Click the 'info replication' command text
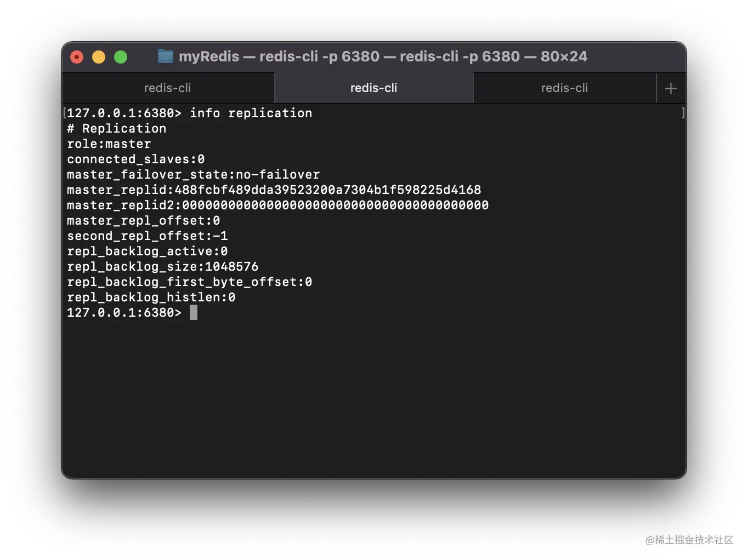 point(251,113)
